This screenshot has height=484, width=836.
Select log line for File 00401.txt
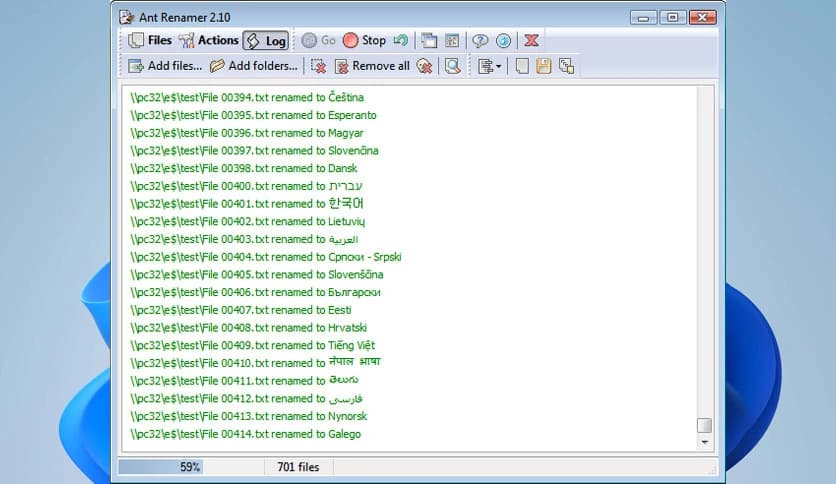(247, 204)
